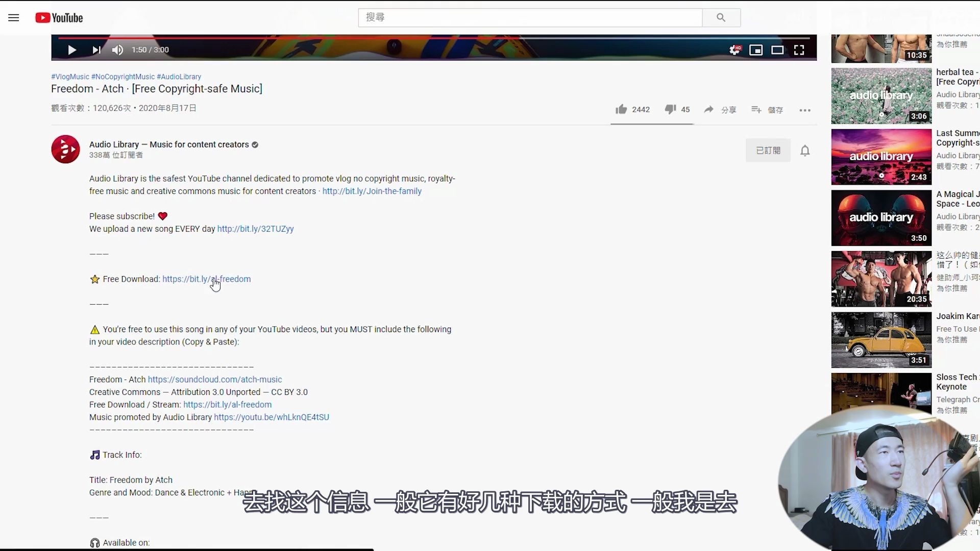Open the youtu.be/whLknQE4tSU link
Viewport: 980px width, 551px height.
272,417
